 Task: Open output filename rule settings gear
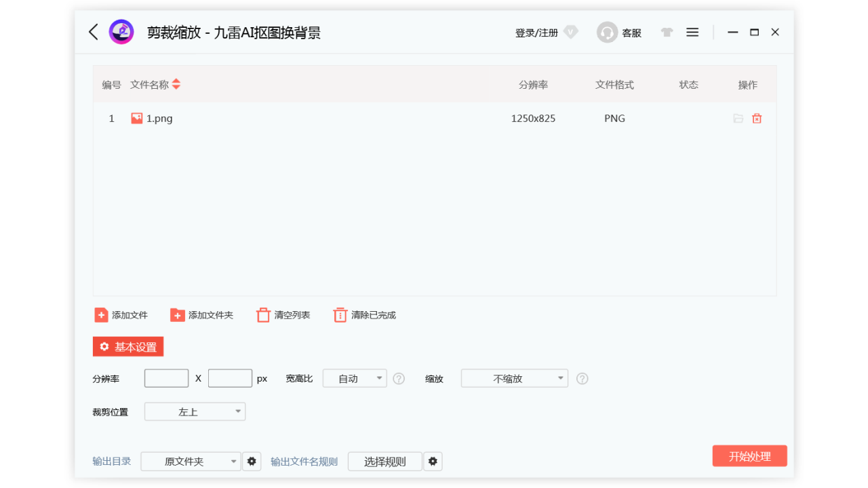433,462
